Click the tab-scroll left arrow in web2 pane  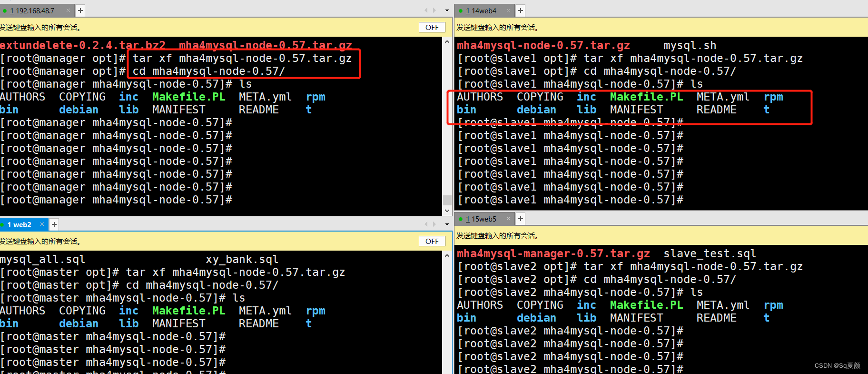426,224
